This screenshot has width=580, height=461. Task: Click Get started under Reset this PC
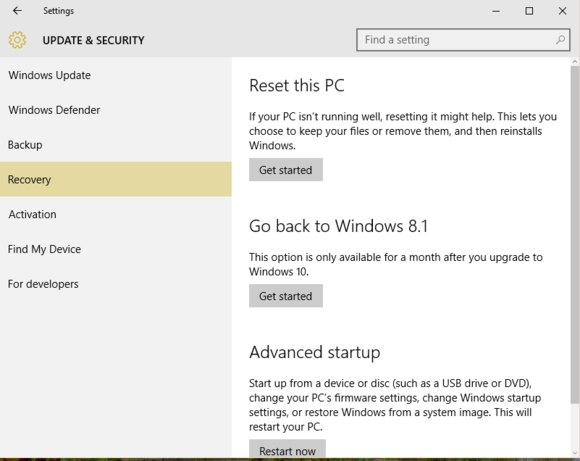click(286, 170)
